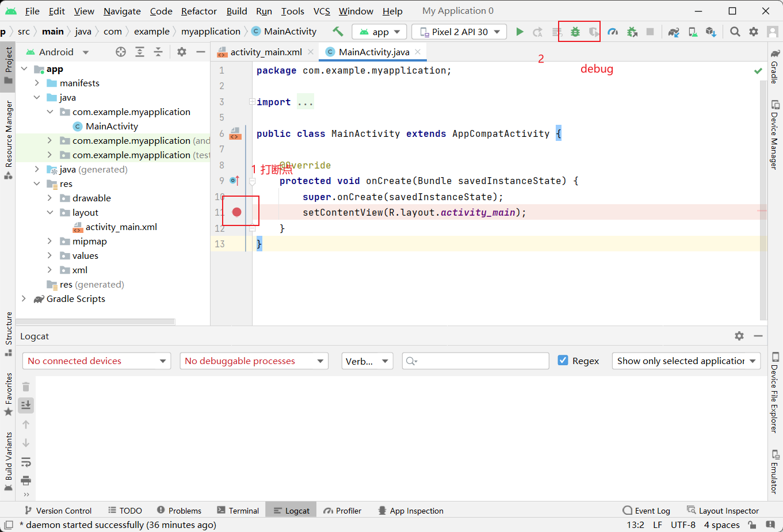783x532 pixels.
Task: Open the Pixel 2 API 30 device dropdown
Action: coord(460,32)
